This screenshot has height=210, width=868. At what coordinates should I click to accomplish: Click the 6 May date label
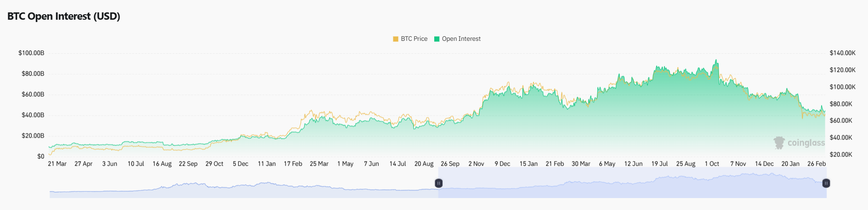point(607,164)
